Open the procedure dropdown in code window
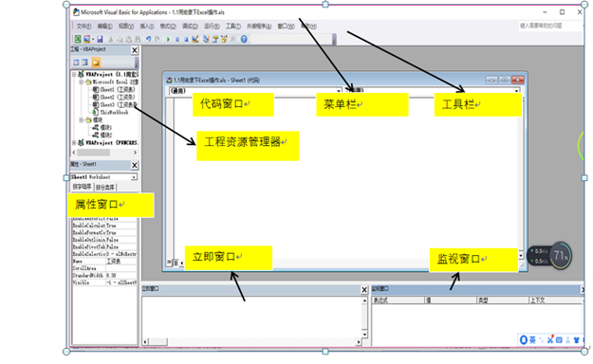This screenshot has height=364, width=593. point(516,91)
